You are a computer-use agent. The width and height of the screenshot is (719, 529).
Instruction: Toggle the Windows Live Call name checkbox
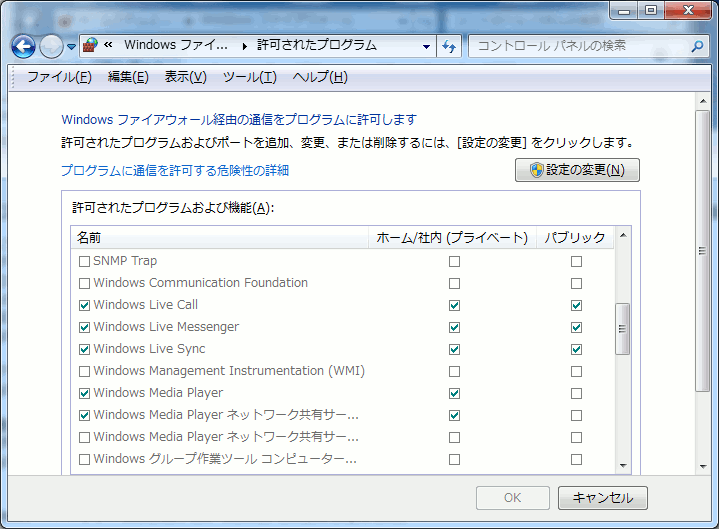[x=85, y=305]
